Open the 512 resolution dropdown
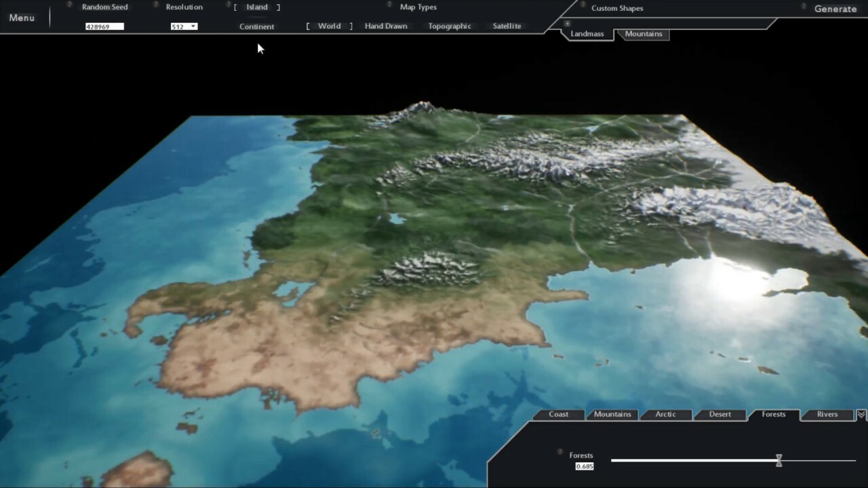Image resolution: width=868 pixels, height=488 pixels. [x=183, y=26]
